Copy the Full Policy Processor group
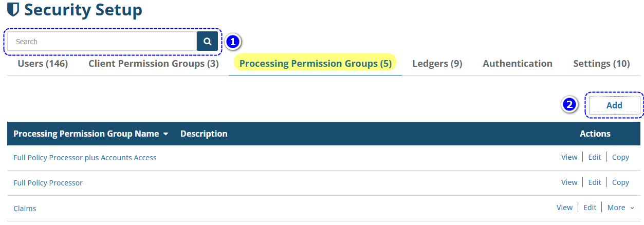 pos(620,182)
